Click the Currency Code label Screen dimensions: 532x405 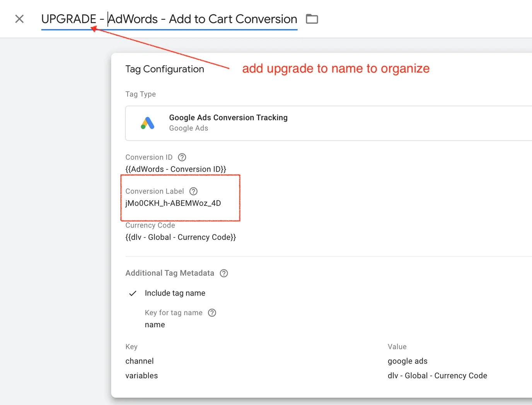click(150, 225)
